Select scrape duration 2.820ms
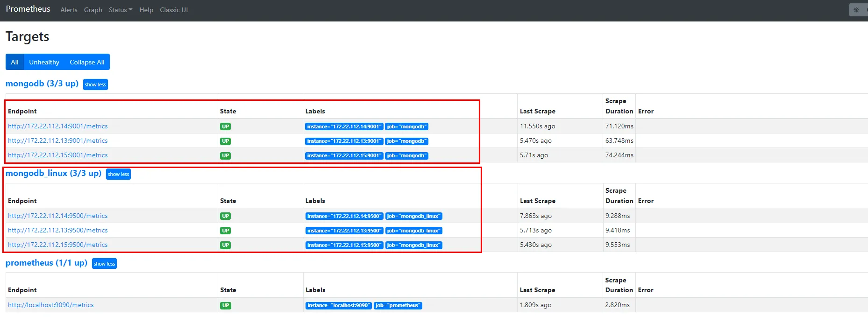This screenshot has width=868, height=323. coord(618,305)
